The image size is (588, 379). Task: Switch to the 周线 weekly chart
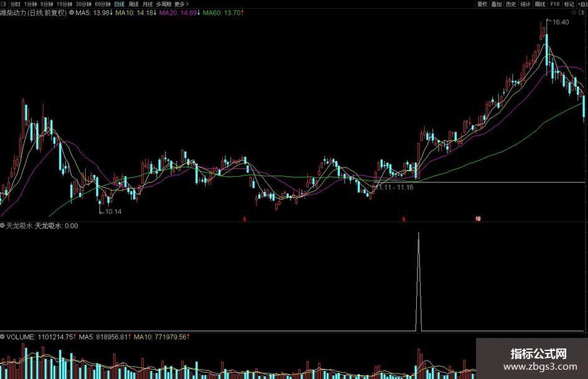click(134, 4)
